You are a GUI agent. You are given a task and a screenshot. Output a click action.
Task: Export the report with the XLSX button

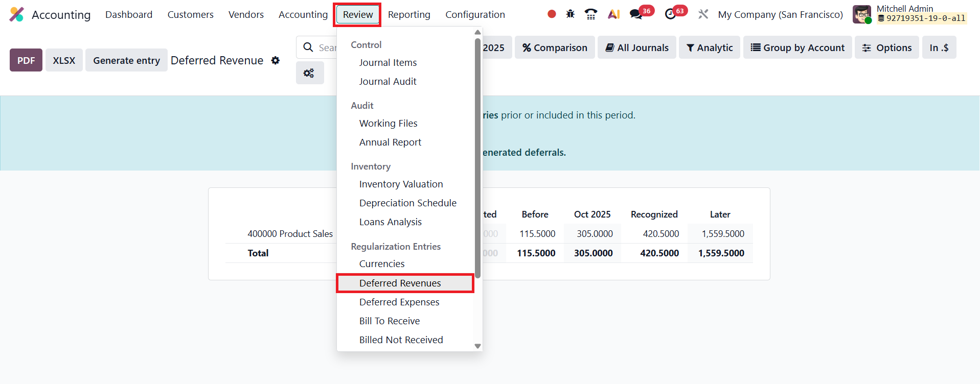64,60
